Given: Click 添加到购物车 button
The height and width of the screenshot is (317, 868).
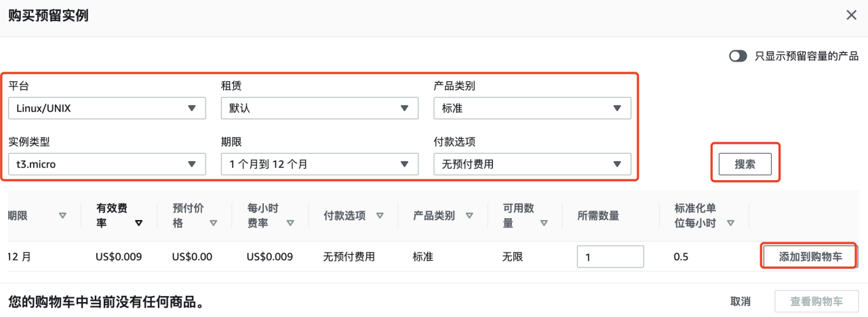Looking at the screenshot, I should click(810, 257).
